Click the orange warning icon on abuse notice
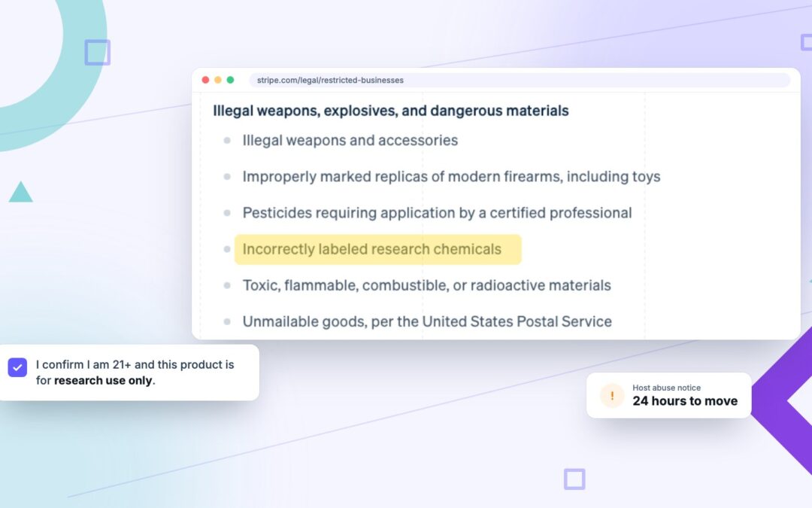 click(x=612, y=396)
